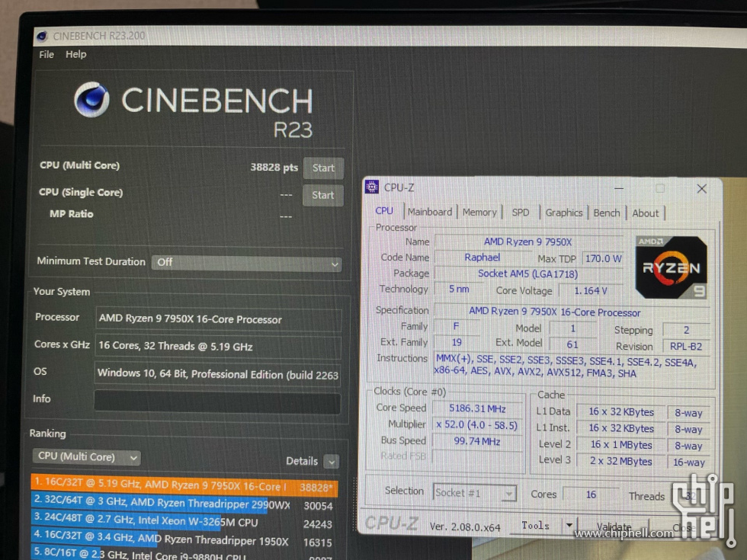The width and height of the screenshot is (747, 560).
Task: Click the L1 Data 16 x 32 KBytes value
Action: click(x=620, y=412)
